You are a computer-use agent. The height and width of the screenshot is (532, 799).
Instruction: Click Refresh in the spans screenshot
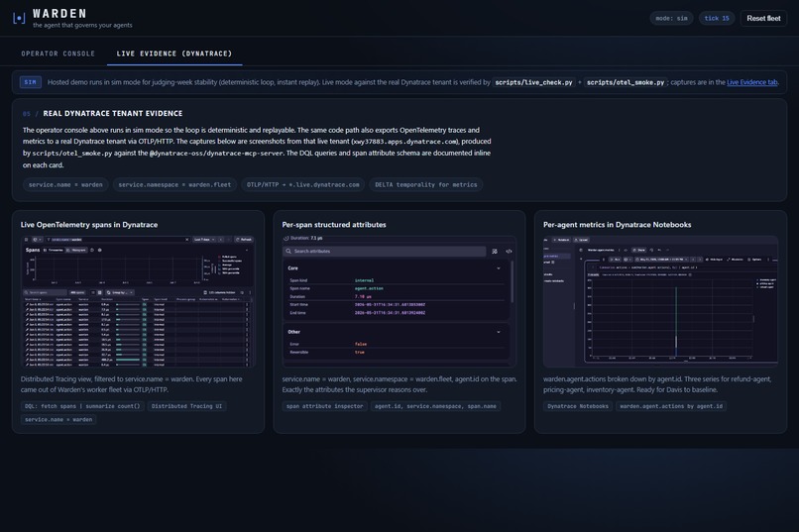click(x=244, y=240)
